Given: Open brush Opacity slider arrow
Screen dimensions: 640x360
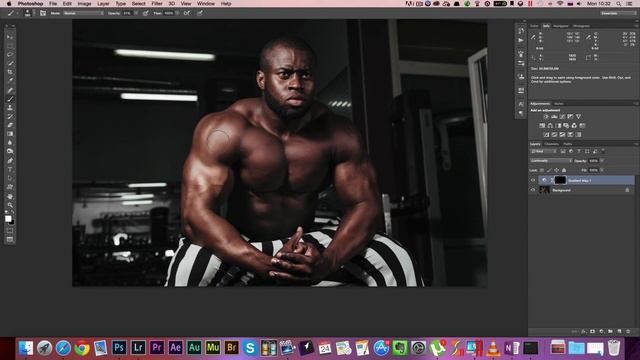Looking at the screenshot, I should tap(136, 13).
